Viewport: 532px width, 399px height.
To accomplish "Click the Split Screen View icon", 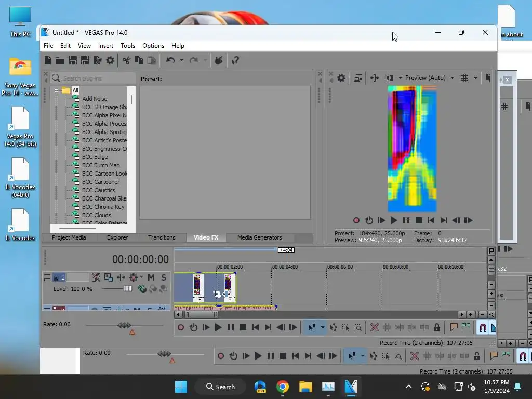I will (389, 78).
